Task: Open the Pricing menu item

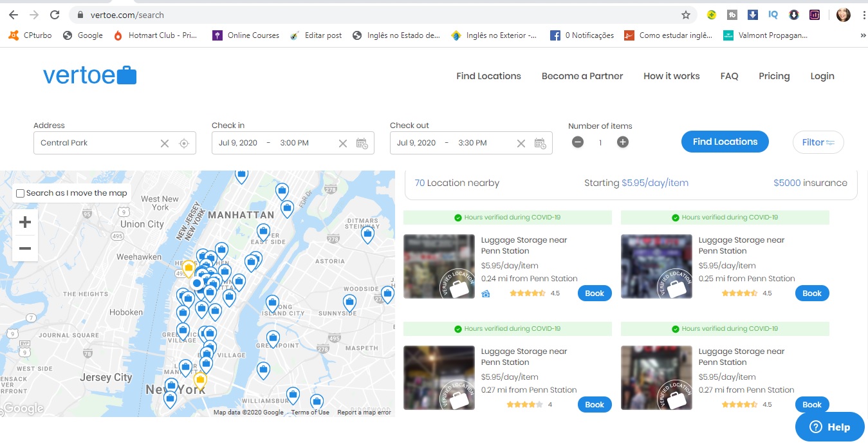Action: pos(773,76)
